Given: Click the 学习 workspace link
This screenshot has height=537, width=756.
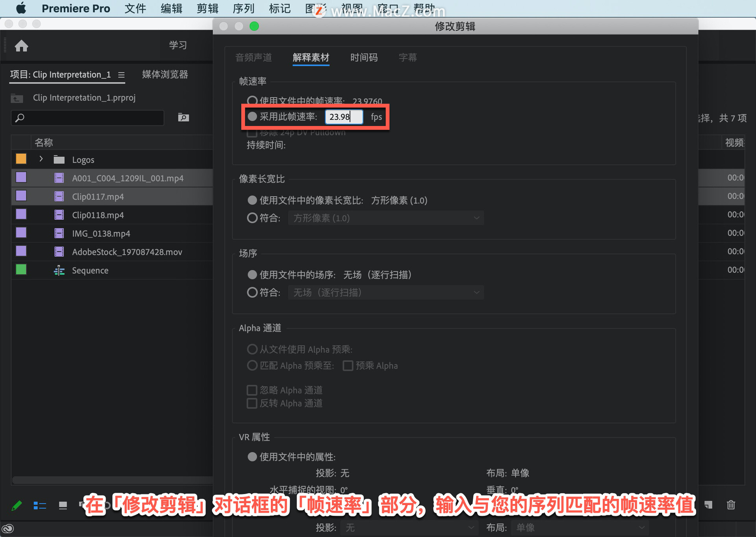Looking at the screenshot, I should (x=178, y=45).
